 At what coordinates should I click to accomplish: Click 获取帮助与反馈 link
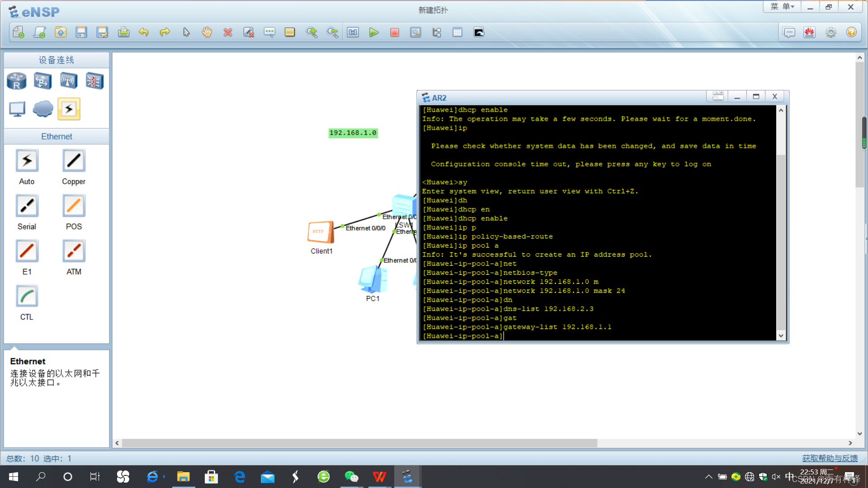(830, 458)
